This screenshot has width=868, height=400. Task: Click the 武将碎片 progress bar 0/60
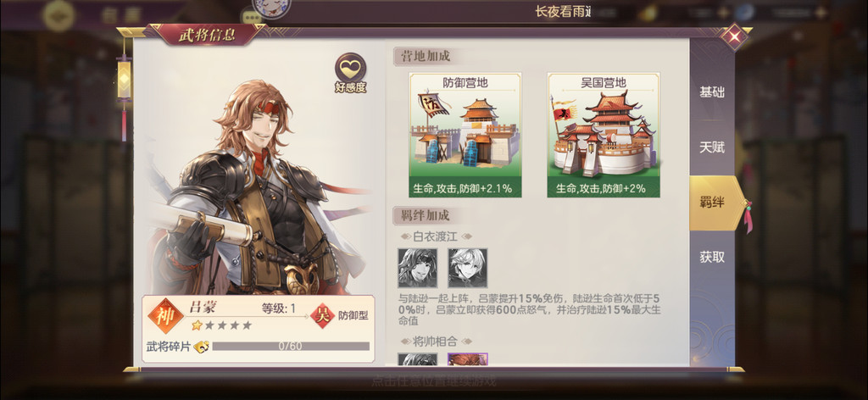(291, 347)
